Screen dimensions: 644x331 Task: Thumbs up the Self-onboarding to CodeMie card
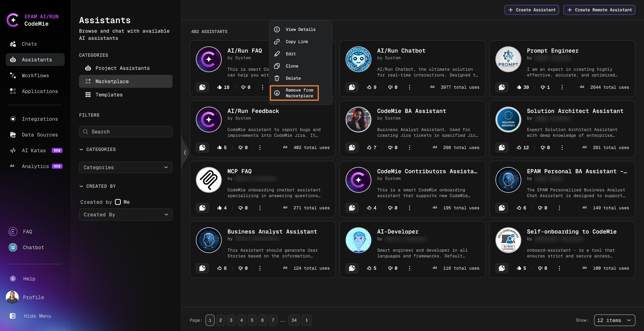tap(519, 268)
